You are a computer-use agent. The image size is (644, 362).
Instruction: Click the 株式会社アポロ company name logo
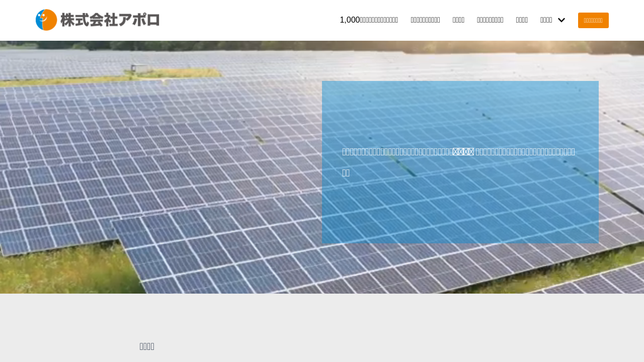pos(110,20)
